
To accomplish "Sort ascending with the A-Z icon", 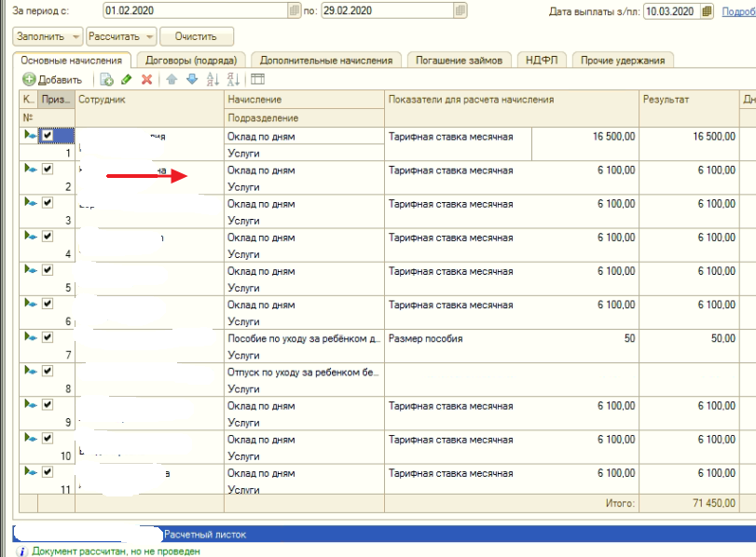I will point(213,80).
